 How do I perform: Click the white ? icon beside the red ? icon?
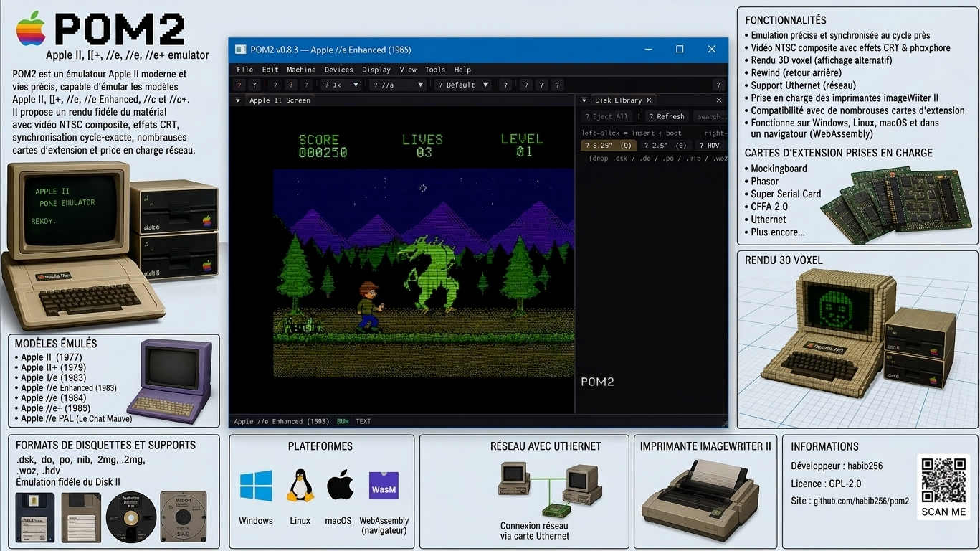(x=254, y=85)
